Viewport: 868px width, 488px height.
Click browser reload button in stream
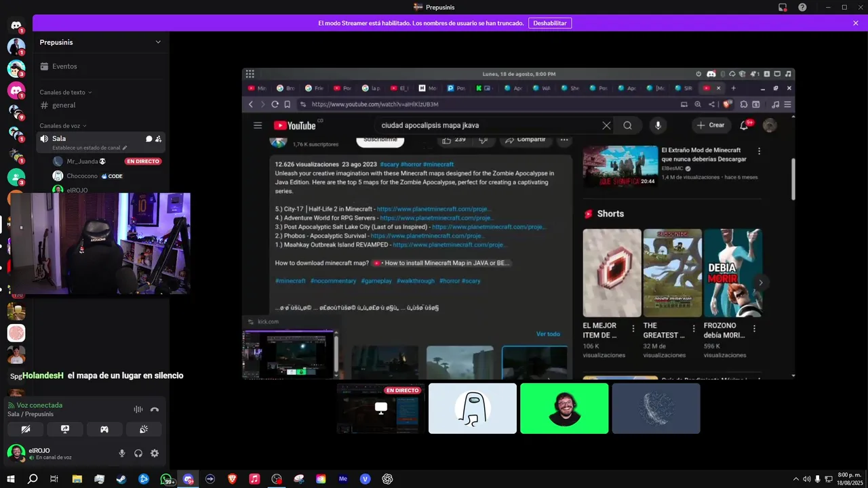pyautogui.click(x=275, y=104)
